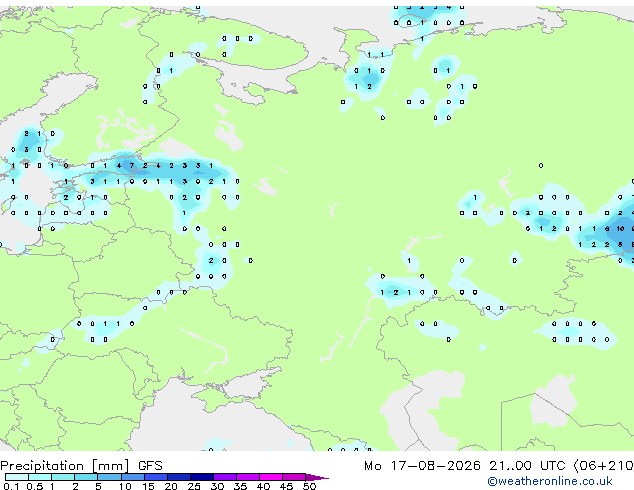Click the over-50 arrow tip of legend
Screen dimensions: 634x490
[x=317, y=477]
